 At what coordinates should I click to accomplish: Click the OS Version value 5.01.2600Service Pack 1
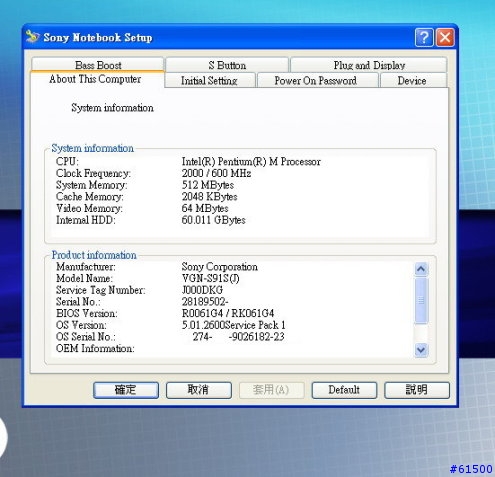point(233,325)
